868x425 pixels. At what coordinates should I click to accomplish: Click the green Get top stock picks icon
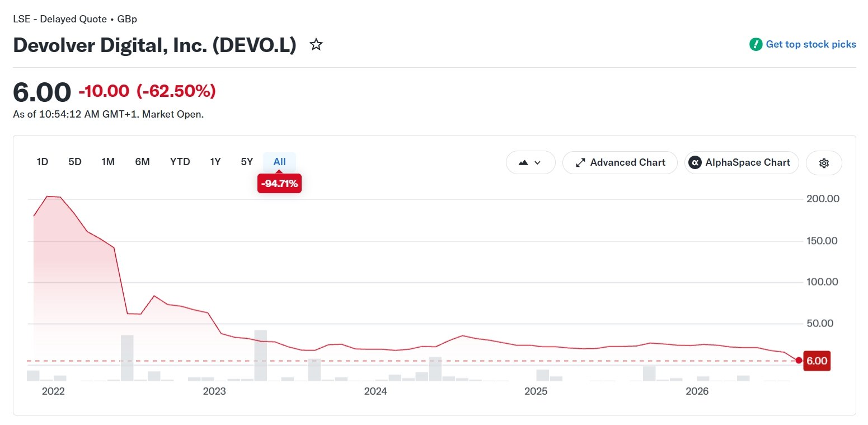point(756,44)
